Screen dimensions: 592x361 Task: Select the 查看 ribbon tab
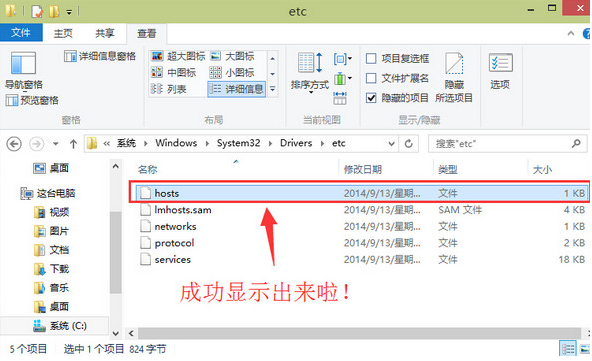click(146, 34)
